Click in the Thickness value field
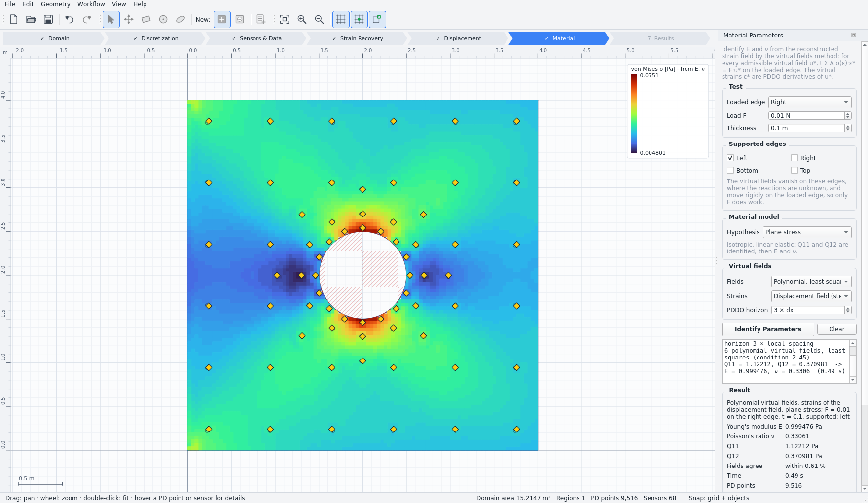The image size is (868, 503). [x=806, y=128]
